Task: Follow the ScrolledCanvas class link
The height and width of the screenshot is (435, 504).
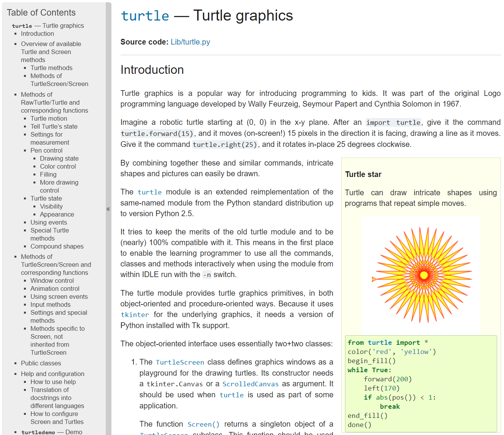Action: 250,384
